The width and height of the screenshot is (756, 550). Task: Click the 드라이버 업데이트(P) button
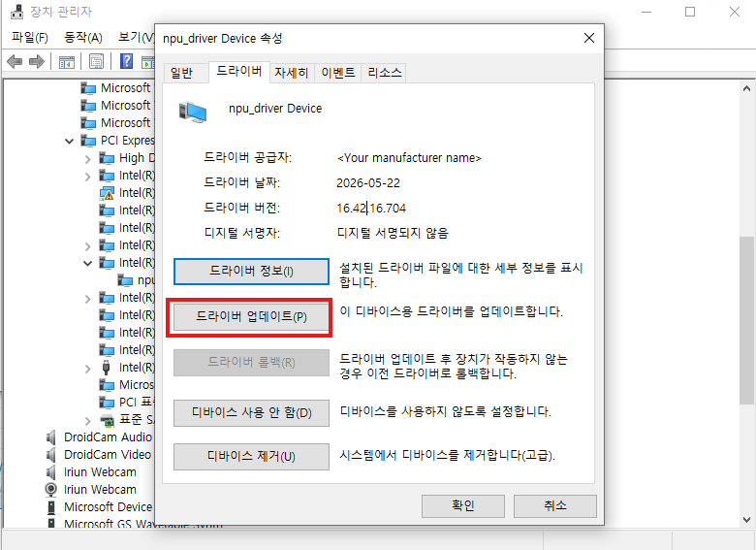pos(251,316)
